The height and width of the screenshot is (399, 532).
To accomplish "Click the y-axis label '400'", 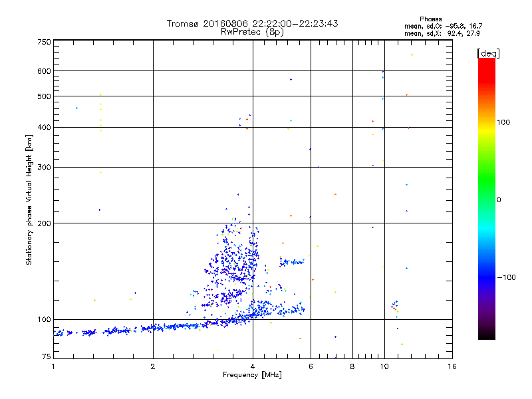I will point(44,127).
